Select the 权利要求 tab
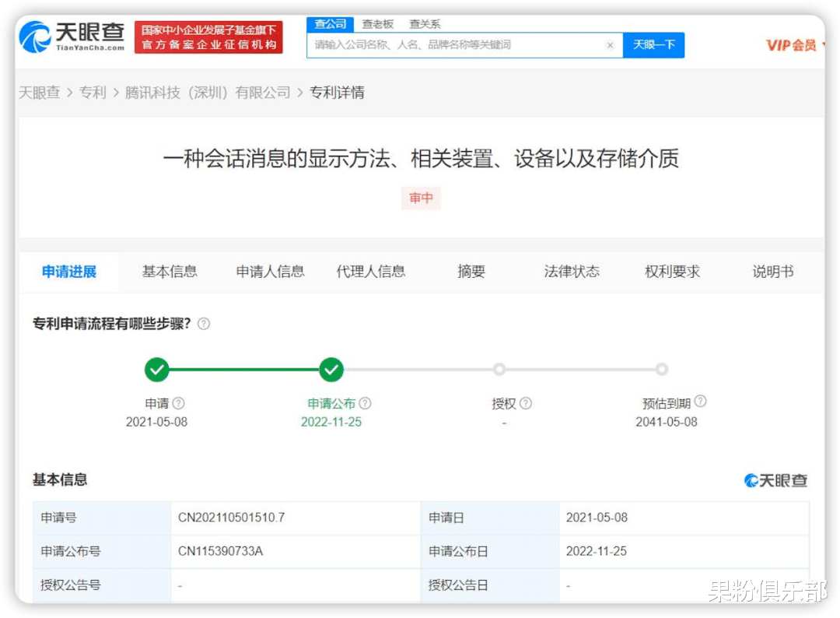 (671, 272)
